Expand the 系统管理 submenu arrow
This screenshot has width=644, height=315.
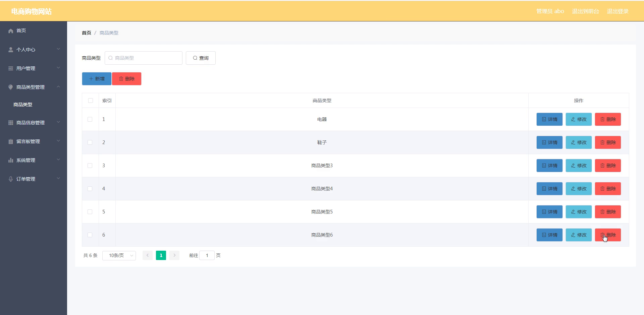click(x=58, y=160)
